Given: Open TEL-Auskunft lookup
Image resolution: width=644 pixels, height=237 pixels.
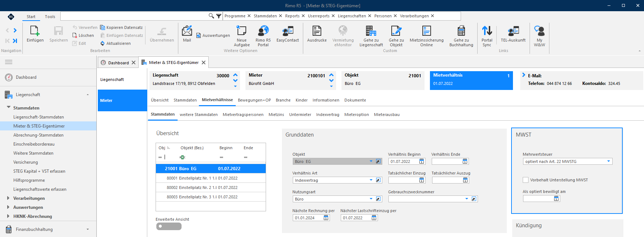Looking at the screenshot, I should click(x=513, y=34).
